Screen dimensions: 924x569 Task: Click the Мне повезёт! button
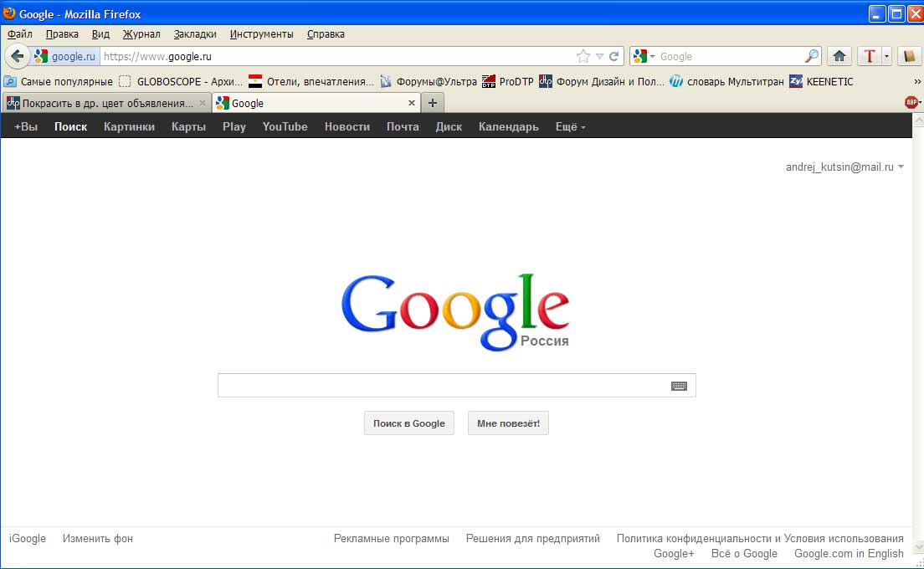tap(508, 423)
